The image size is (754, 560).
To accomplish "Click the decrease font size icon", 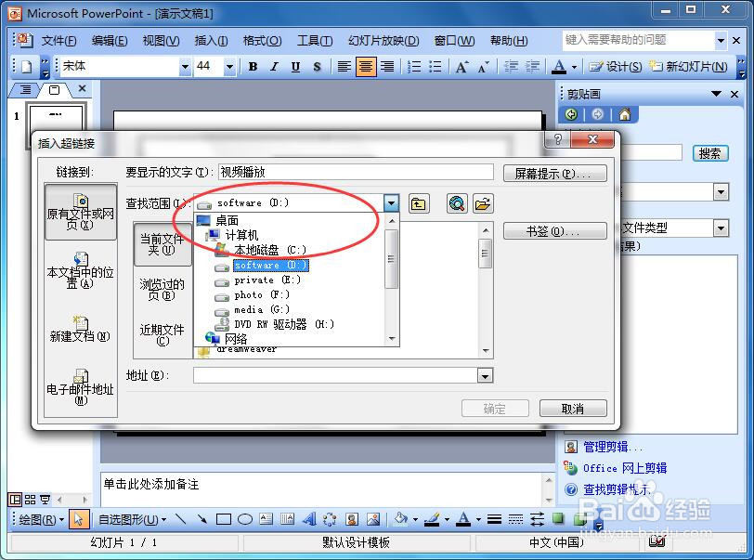I will 483,67.
